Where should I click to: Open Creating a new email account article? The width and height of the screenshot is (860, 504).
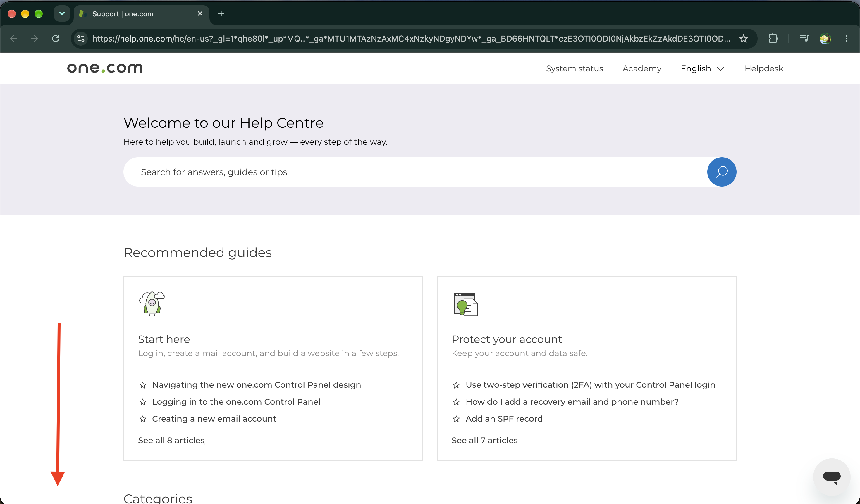pyautogui.click(x=214, y=419)
